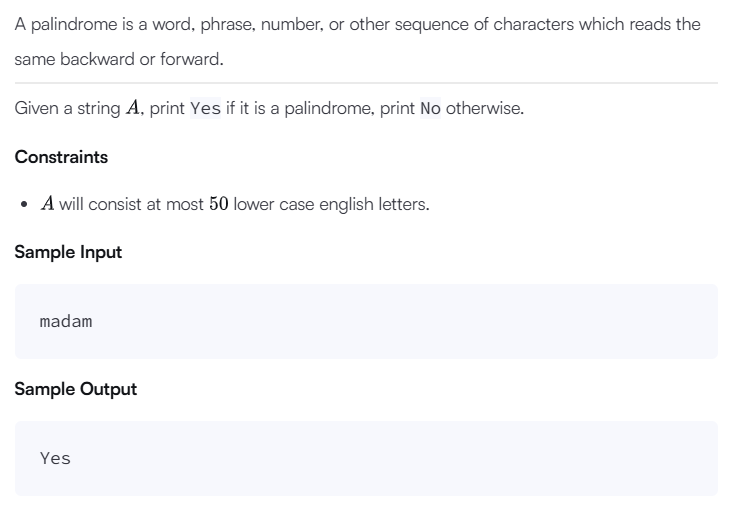734x513 pixels.
Task: Click the words "Given a string"
Action: tap(67, 109)
